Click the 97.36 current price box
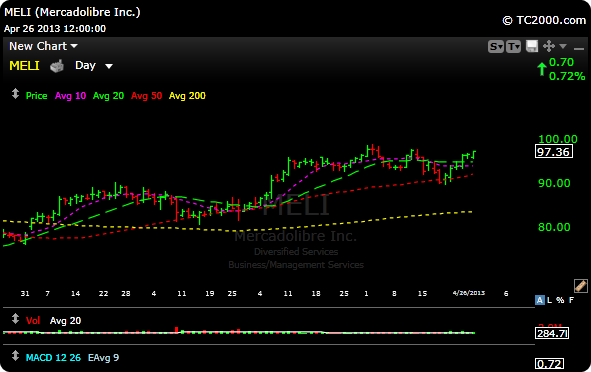Viewport: 591px width, 372px height. (x=554, y=152)
